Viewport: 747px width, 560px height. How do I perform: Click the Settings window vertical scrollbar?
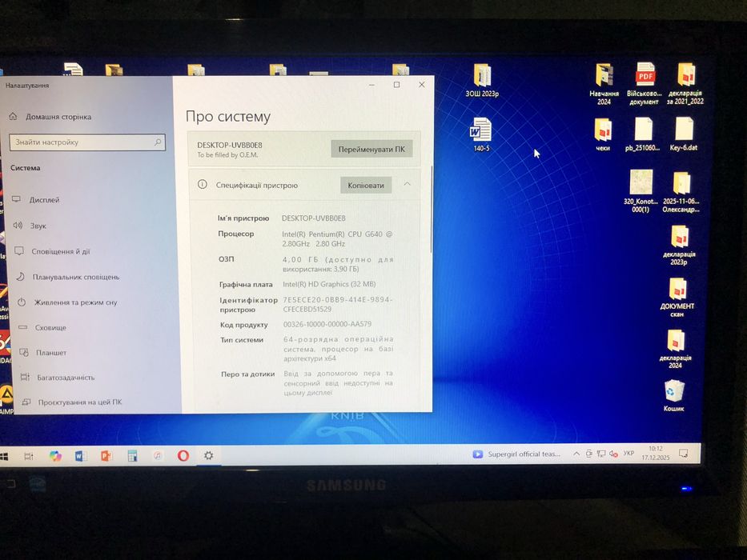click(x=432, y=210)
